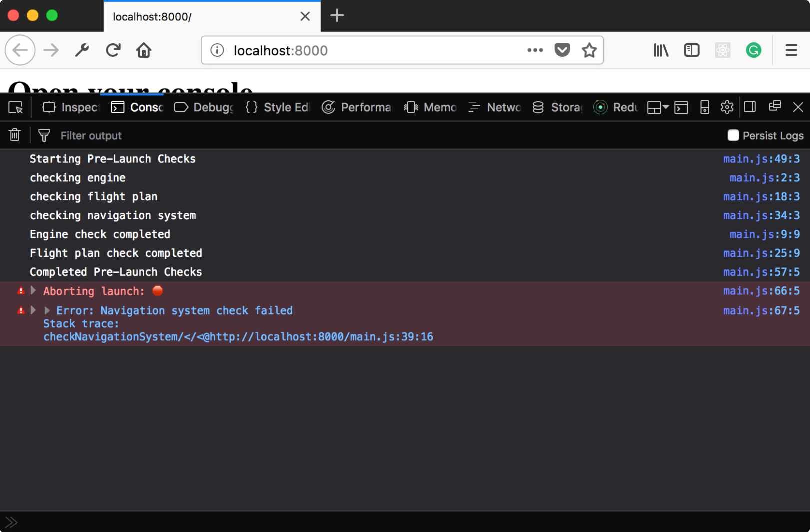This screenshot has width=810, height=532.
Task: Open a new browser tab
Action: (x=337, y=16)
